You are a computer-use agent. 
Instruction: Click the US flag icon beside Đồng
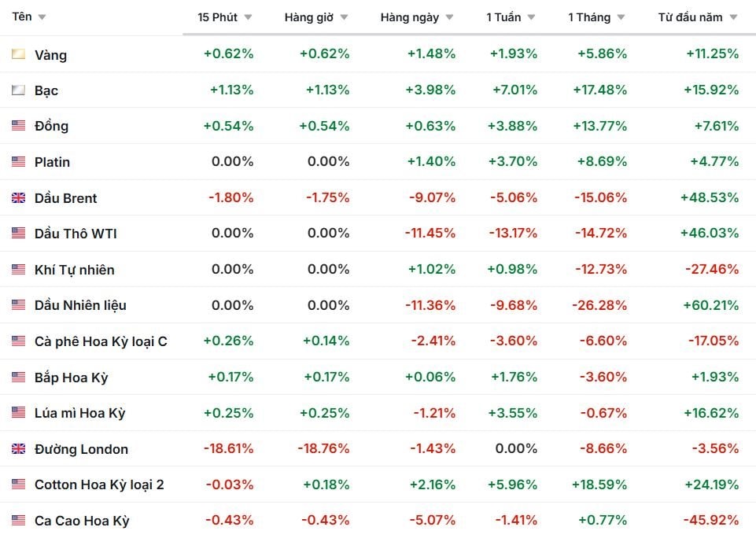19,126
